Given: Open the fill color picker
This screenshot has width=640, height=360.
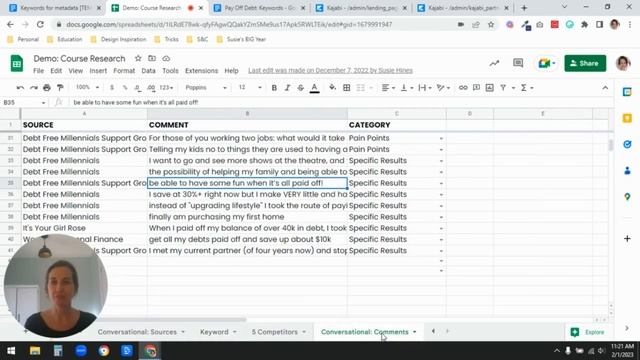Looking at the screenshot, I should tap(332, 88).
